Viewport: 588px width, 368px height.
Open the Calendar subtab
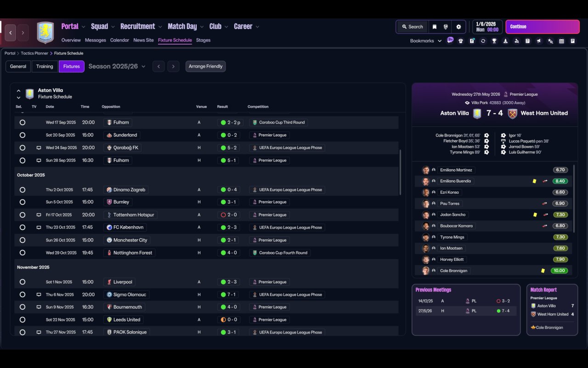click(x=119, y=40)
